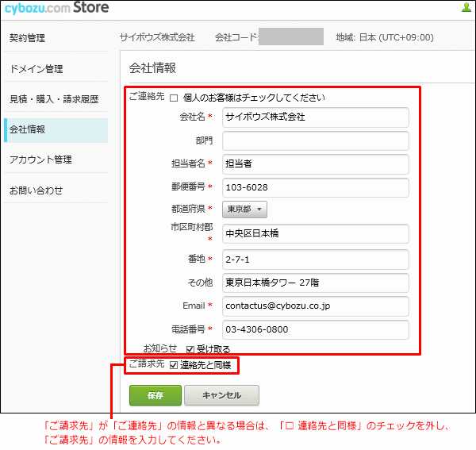This screenshot has height=450, width=476.
Task: Select 会社情報 in the sidebar
Action: click(28, 129)
